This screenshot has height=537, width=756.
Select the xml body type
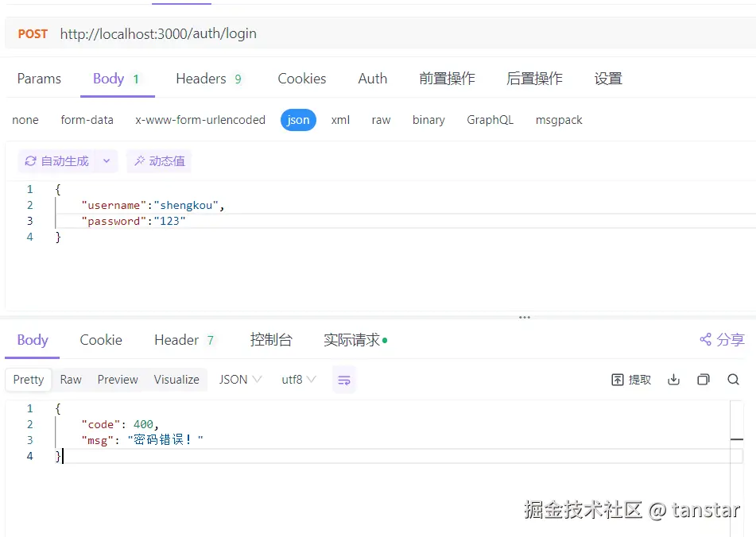(x=340, y=120)
